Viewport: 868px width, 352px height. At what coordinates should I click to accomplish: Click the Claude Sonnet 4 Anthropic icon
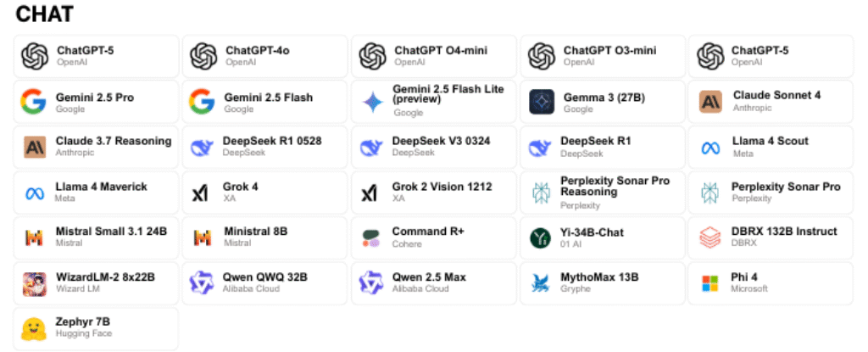pos(709,102)
